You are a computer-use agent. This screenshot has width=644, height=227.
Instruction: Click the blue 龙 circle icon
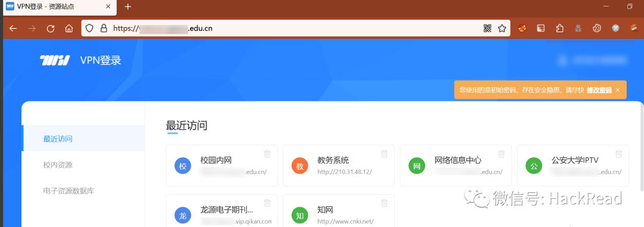pos(183,215)
